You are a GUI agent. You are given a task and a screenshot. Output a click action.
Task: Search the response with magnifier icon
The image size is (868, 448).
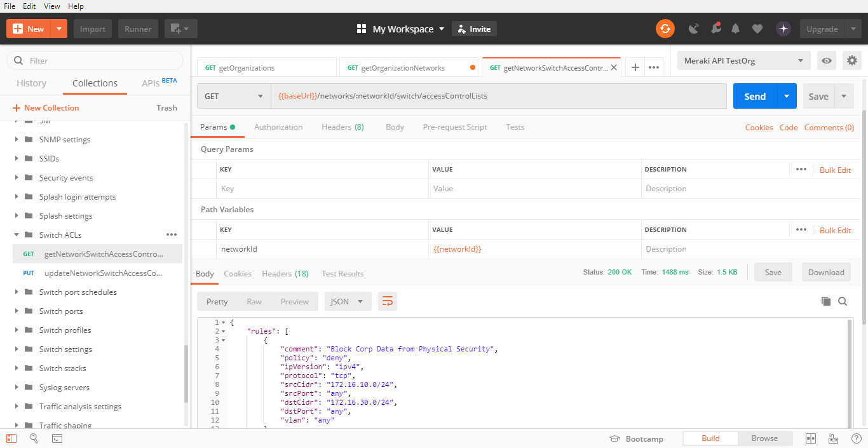tap(843, 301)
